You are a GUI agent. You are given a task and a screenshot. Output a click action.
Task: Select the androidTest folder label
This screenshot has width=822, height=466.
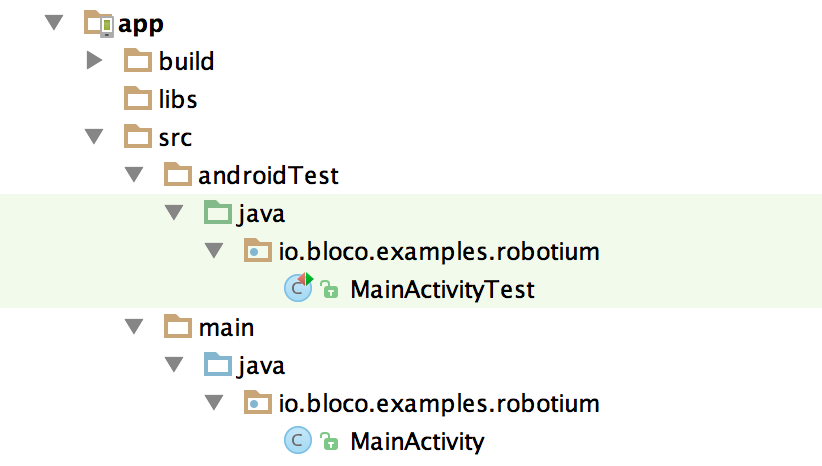pos(268,175)
